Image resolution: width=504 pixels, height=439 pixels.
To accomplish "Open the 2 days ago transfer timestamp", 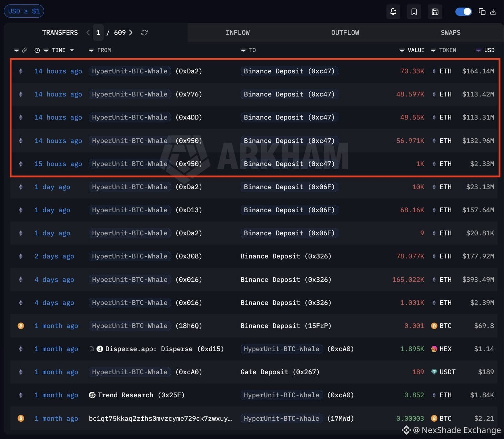I will tap(54, 256).
